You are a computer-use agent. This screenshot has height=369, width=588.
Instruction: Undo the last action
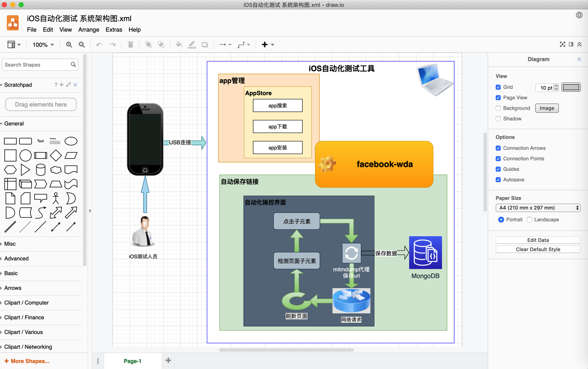click(99, 45)
